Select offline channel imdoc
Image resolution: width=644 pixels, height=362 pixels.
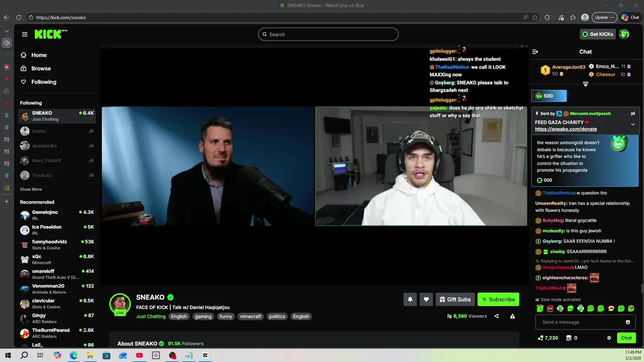tap(57, 131)
